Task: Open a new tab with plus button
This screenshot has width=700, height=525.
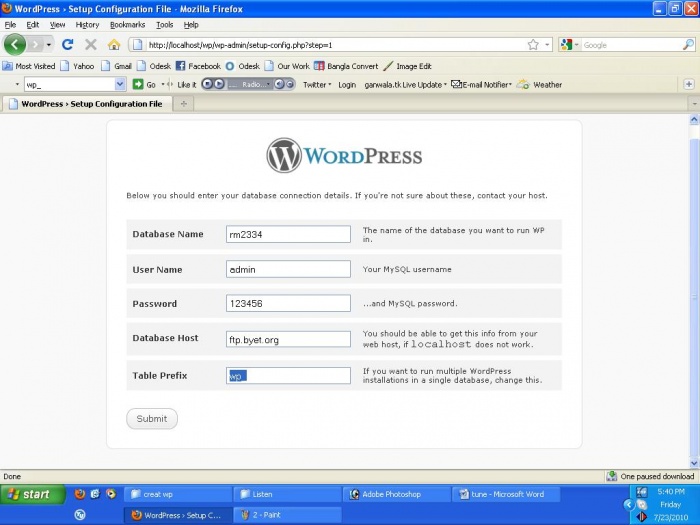Action: coord(183,104)
